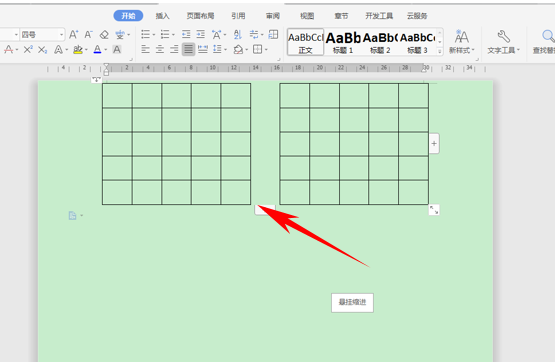Click the table resize handle icon
This screenshot has height=362, width=555.
[434, 210]
